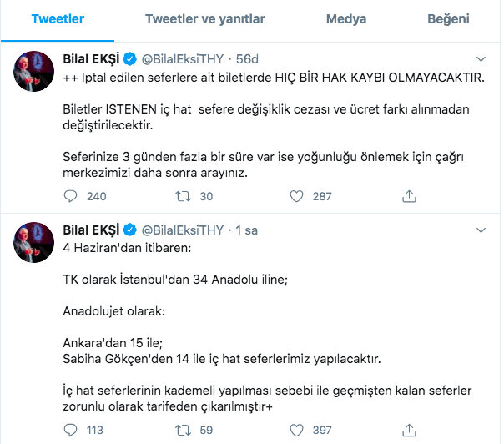Click the first tweet's profile avatar
Viewport: 504px width, 444px height.
click(34, 73)
